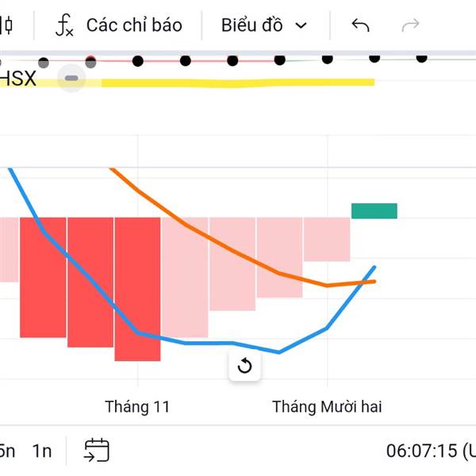
Task: Click the "Tháng Mười hai" time axis label
Action: coord(327,407)
